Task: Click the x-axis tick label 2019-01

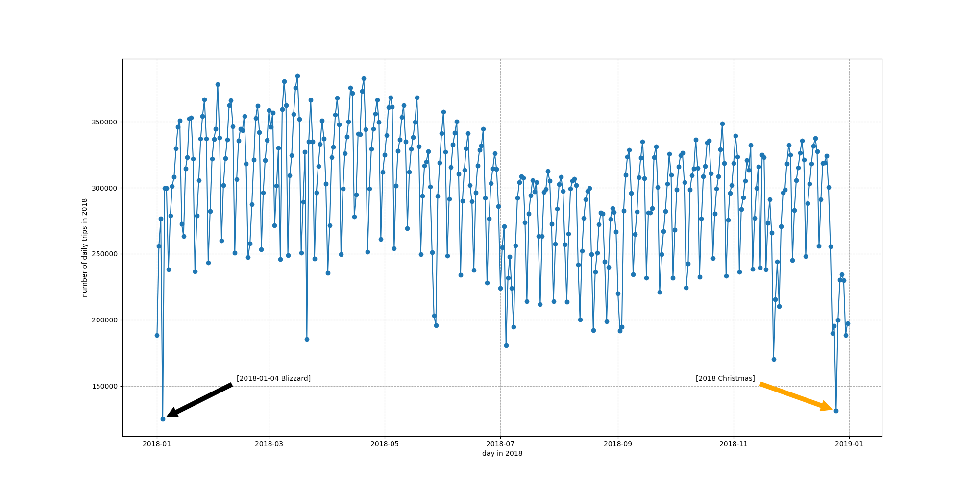Action: point(849,444)
